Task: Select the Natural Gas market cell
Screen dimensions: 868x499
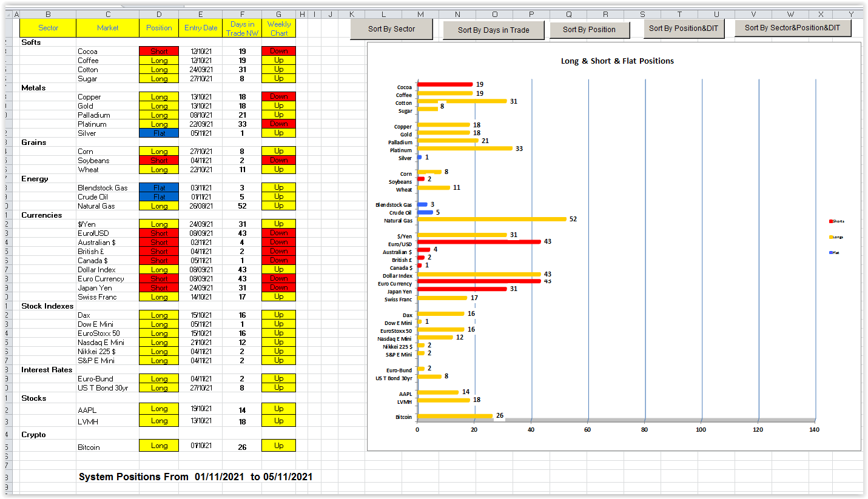Action: [x=108, y=206]
